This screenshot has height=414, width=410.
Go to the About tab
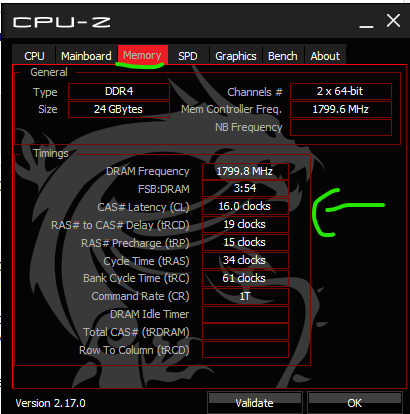click(325, 55)
